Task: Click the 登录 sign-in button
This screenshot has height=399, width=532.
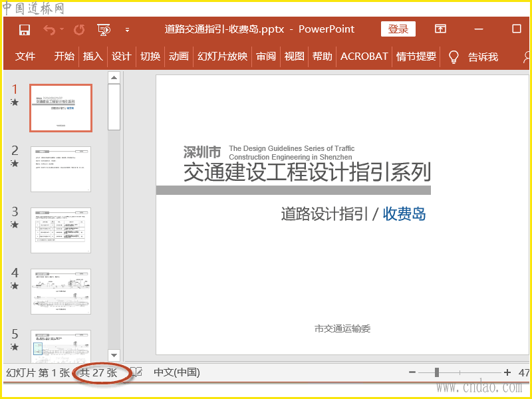Action: (x=398, y=29)
